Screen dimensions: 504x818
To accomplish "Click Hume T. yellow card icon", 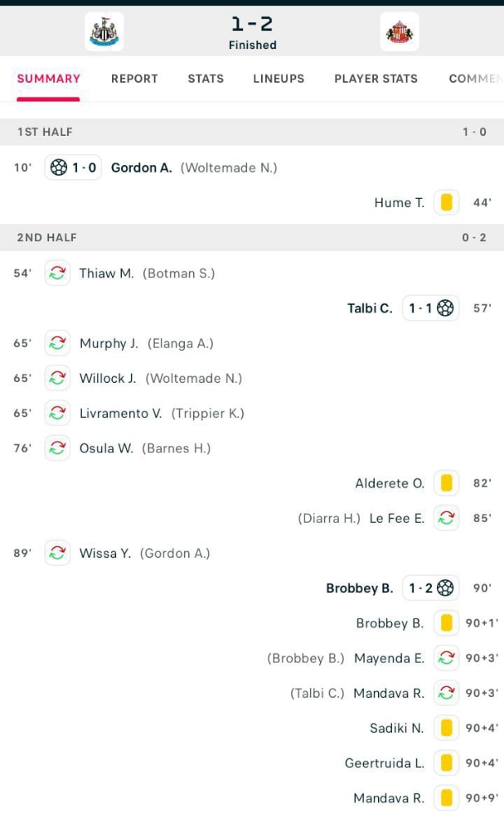I will [x=446, y=203].
